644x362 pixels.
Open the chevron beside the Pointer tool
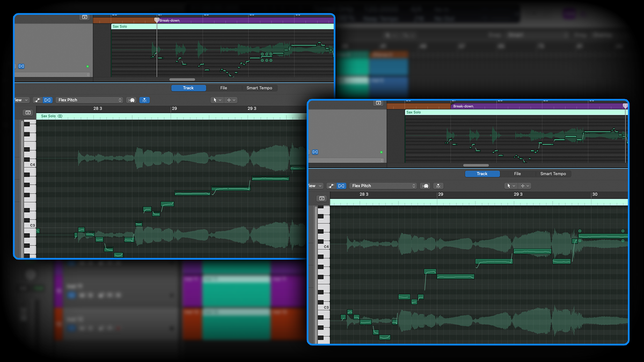514,186
